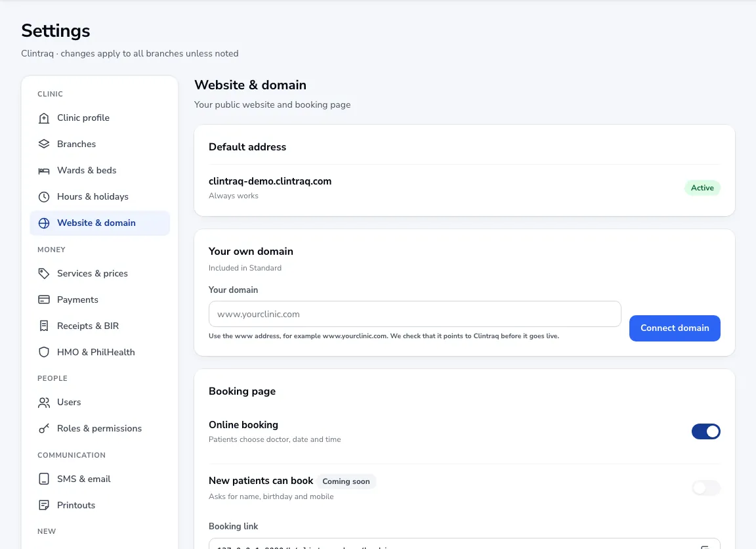The height and width of the screenshot is (549, 756).
Task: Click the 'Your own domain' heading
Action: coord(251,252)
